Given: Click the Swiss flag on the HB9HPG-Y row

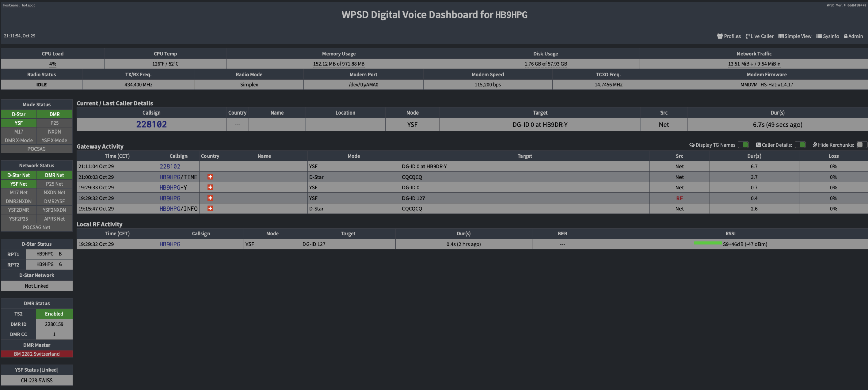Looking at the screenshot, I should 210,187.
